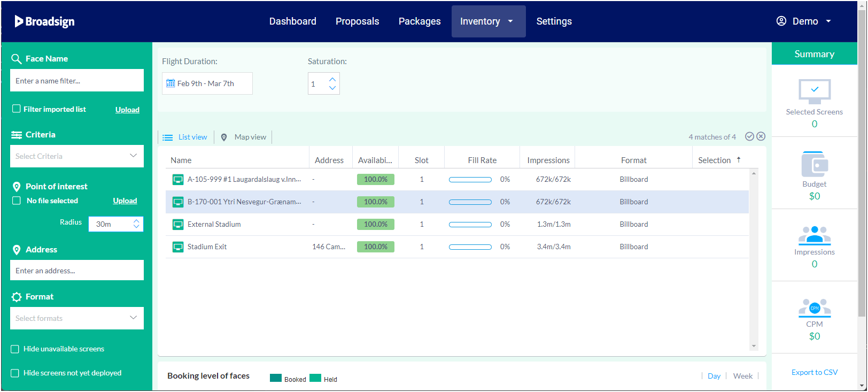Click the Format column header
This screenshot has height=392, width=868.
click(634, 160)
